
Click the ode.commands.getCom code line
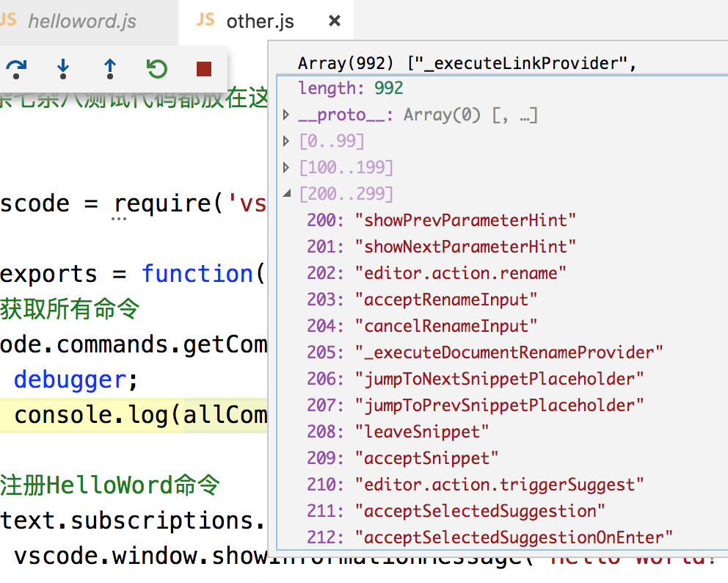tap(134, 344)
